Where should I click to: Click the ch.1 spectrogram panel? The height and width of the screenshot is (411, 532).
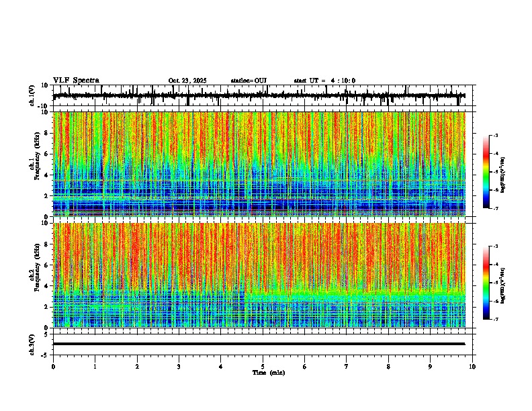click(259, 164)
